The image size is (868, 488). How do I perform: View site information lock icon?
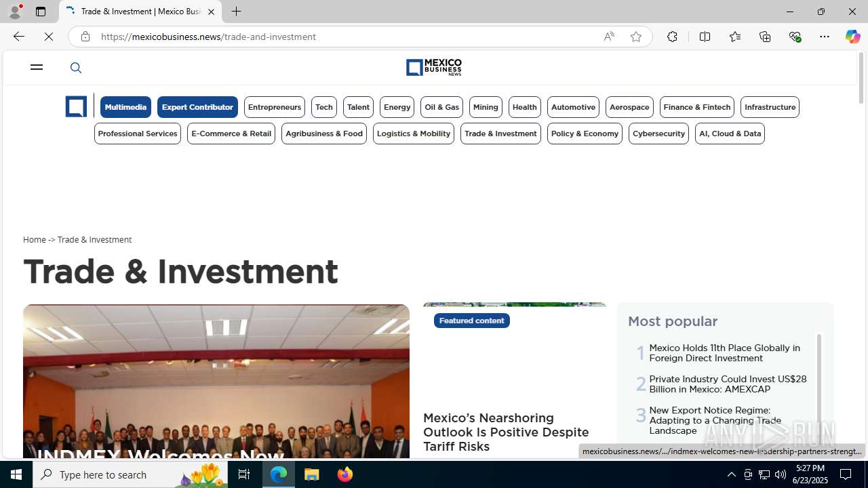click(85, 37)
